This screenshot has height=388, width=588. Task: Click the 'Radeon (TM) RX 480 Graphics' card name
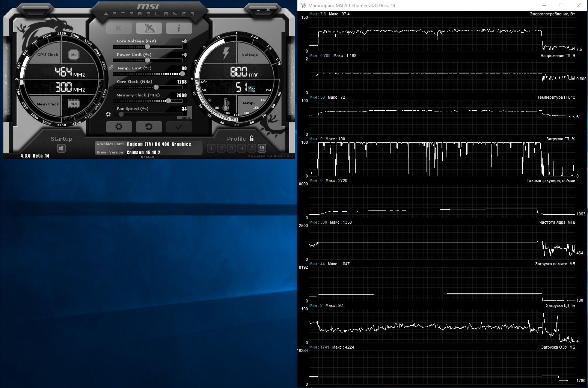159,144
